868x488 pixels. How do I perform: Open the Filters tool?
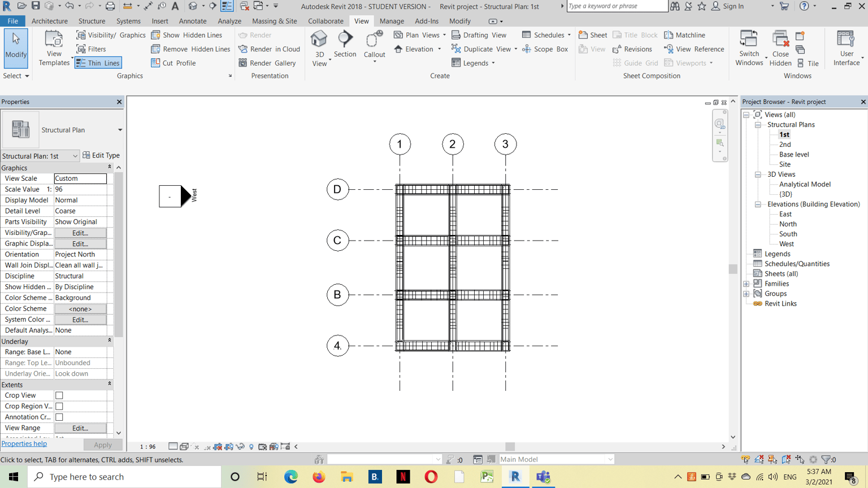pos(91,49)
